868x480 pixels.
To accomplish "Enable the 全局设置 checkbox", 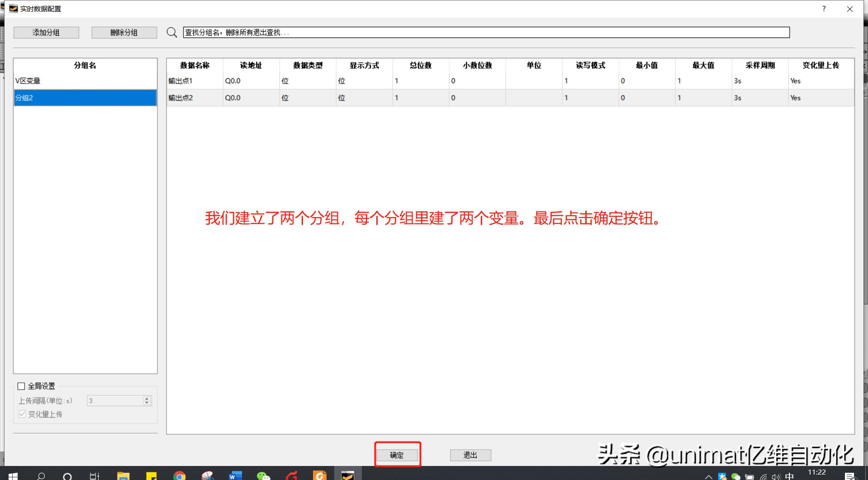I will (x=21, y=386).
